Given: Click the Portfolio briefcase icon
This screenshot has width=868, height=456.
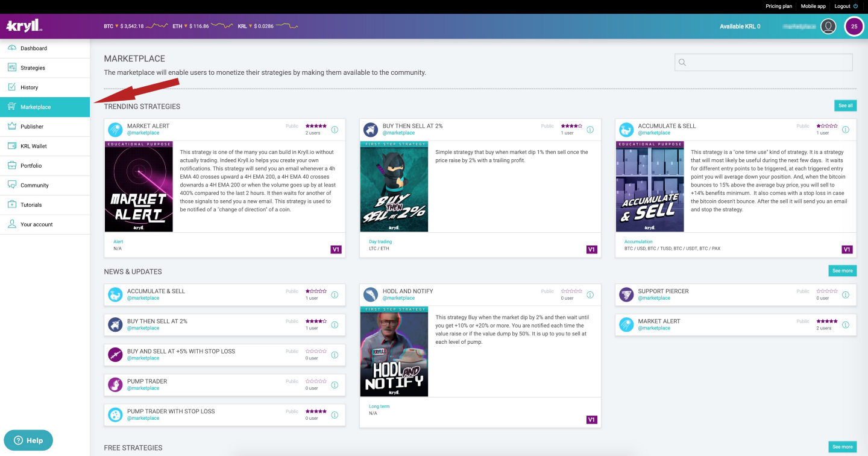Looking at the screenshot, I should (12, 165).
